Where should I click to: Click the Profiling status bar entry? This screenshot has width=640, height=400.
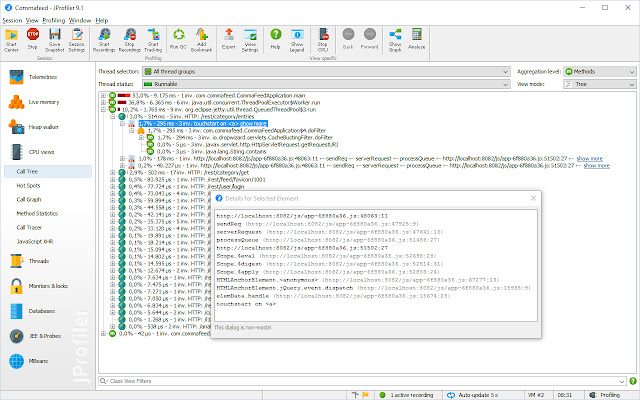click(605, 395)
